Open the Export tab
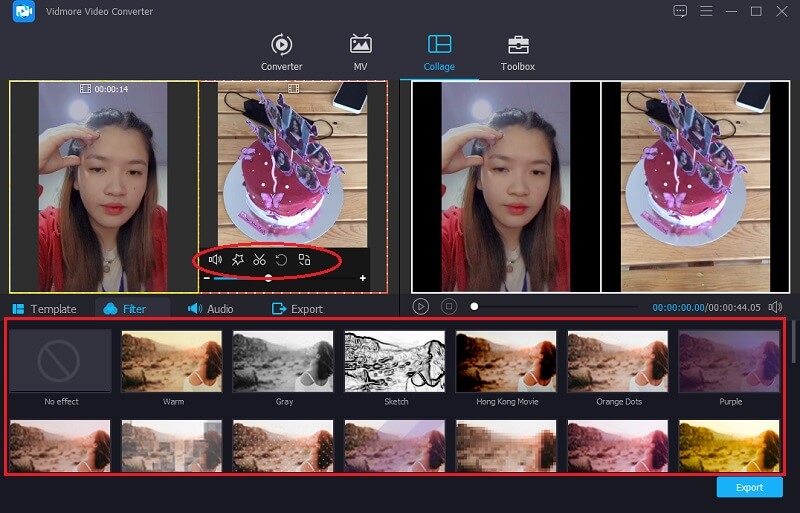The height and width of the screenshot is (513, 800). (297, 309)
